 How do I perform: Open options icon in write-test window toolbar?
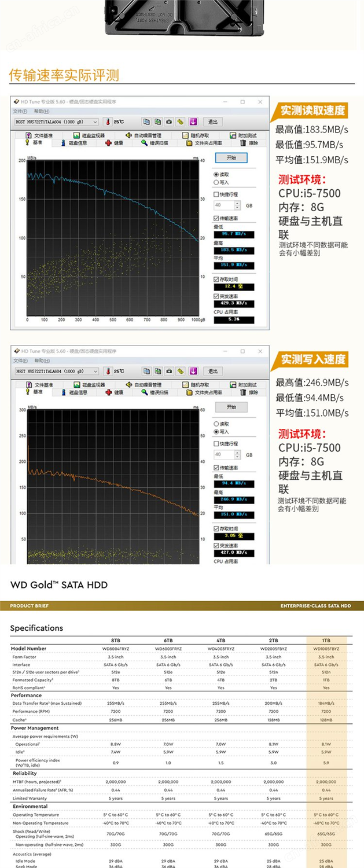[181, 371]
